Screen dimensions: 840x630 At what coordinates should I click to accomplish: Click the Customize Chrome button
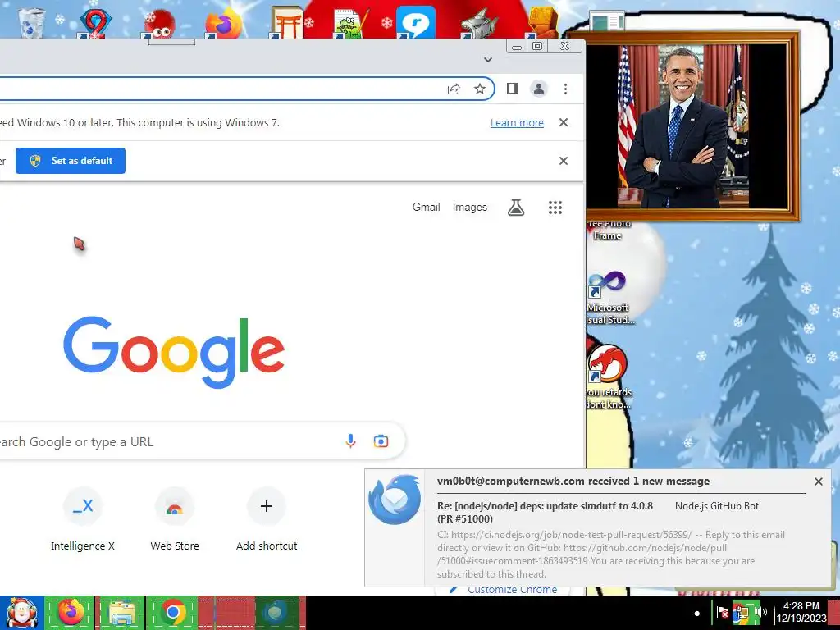503,589
